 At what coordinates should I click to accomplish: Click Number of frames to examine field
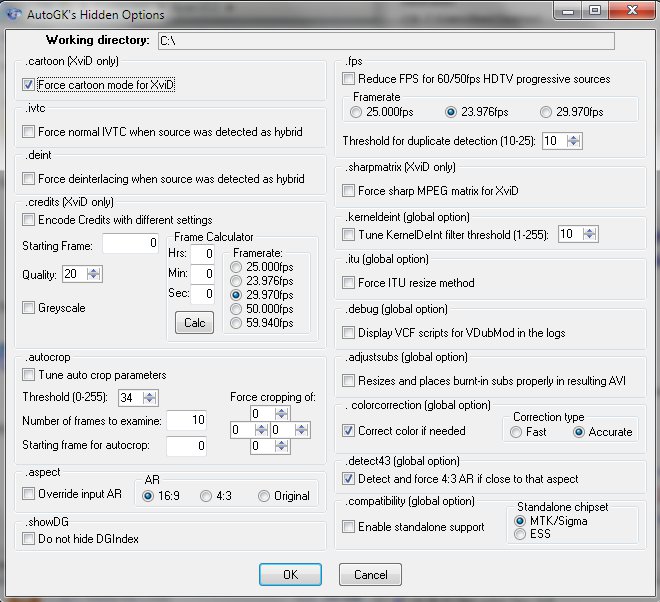pos(186,420)
